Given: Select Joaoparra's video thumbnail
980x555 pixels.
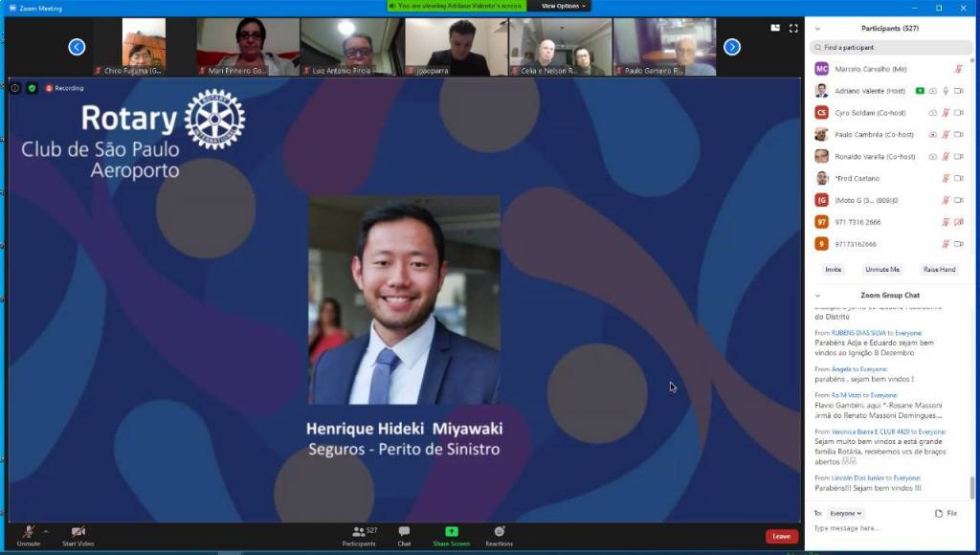Looking at the screenshot, I should coord(457,46).
